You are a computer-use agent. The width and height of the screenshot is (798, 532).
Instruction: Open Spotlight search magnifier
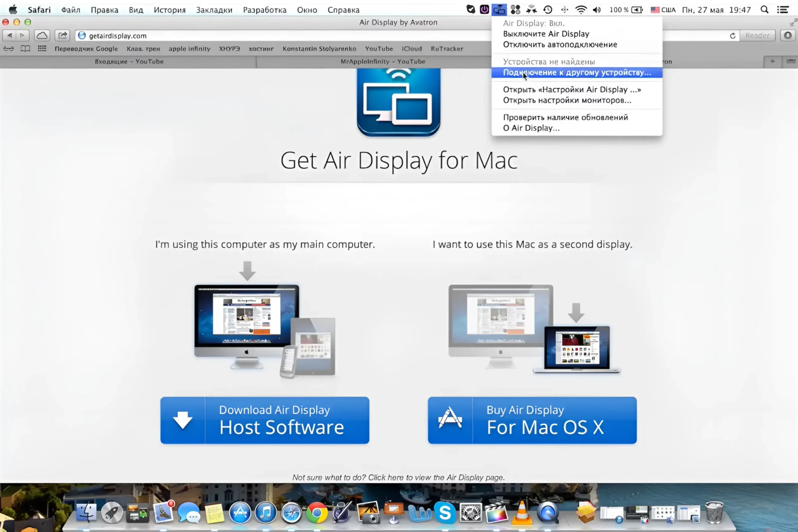pos(764,10)
